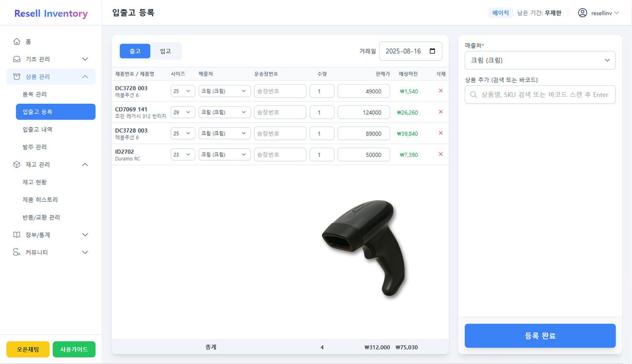Open size dropdown for CD7069 141

coord(183,112)
